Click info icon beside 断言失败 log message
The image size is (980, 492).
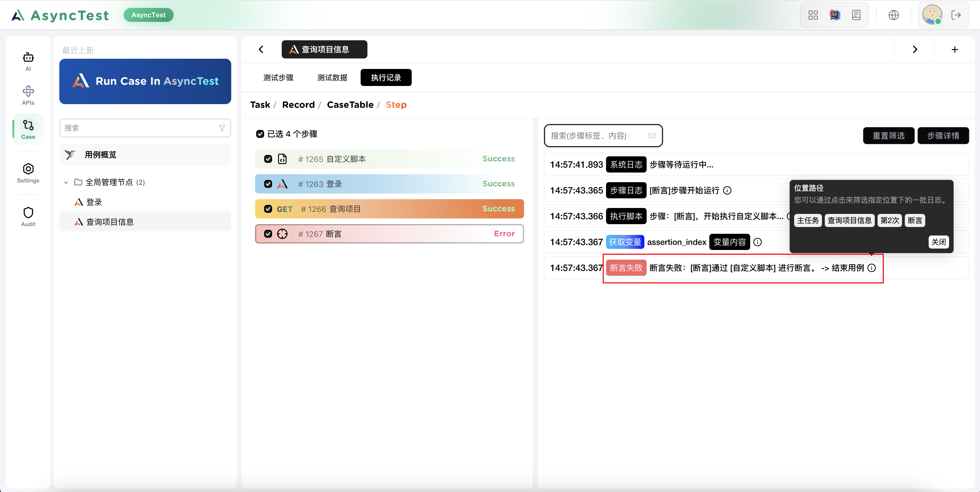pos(872,268)
